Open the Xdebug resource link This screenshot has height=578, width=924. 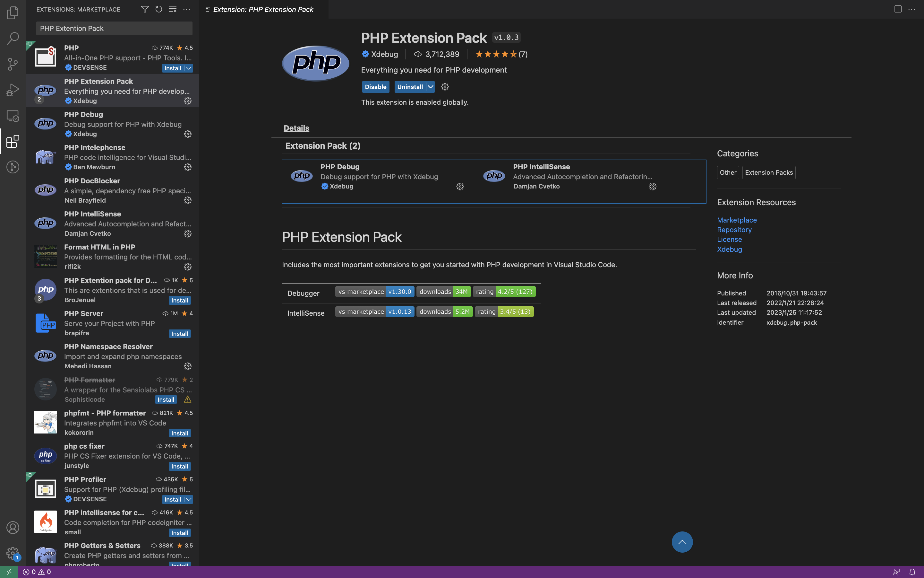pyautogui.click(x=729, y=249)
